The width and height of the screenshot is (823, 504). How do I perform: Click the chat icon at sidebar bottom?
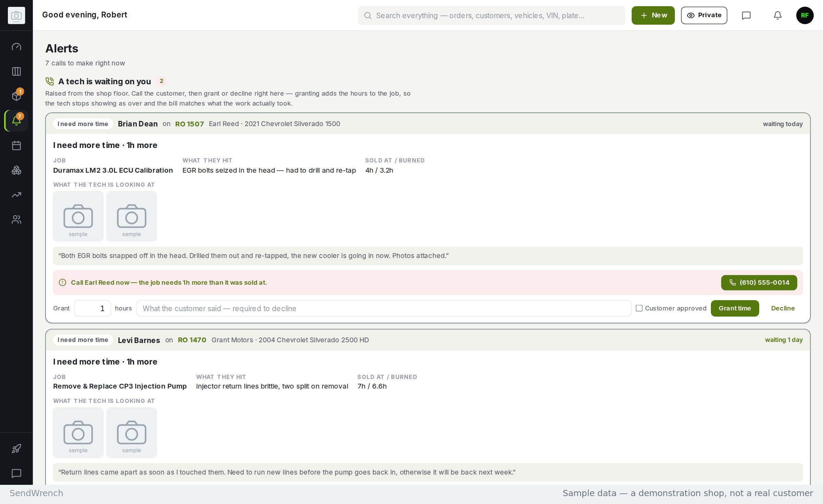[x=16, y=473]
